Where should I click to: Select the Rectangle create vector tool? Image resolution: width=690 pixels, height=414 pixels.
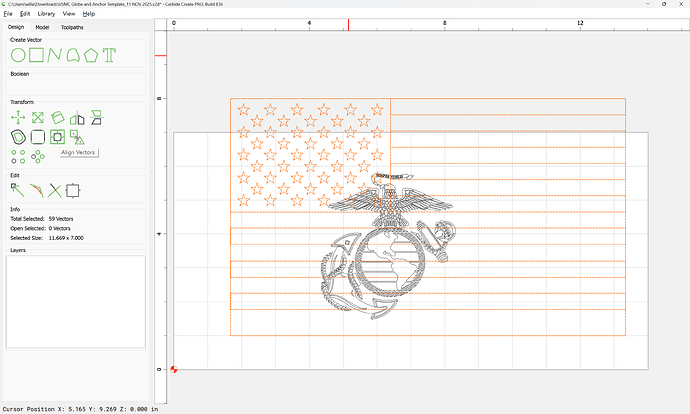click(x=36, y=53)
